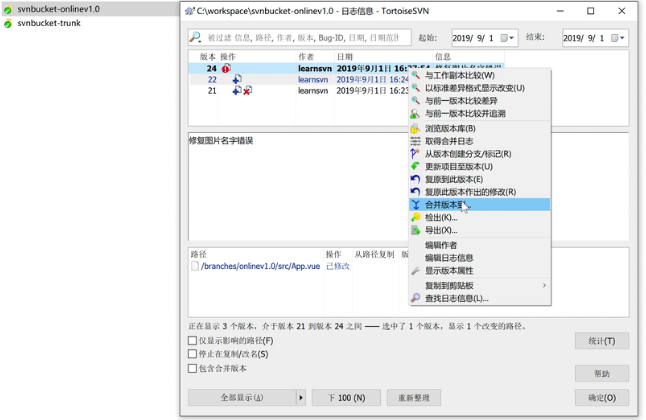
Task: Click the 起始 date value 2019/9/1
Action: point(473,38)
